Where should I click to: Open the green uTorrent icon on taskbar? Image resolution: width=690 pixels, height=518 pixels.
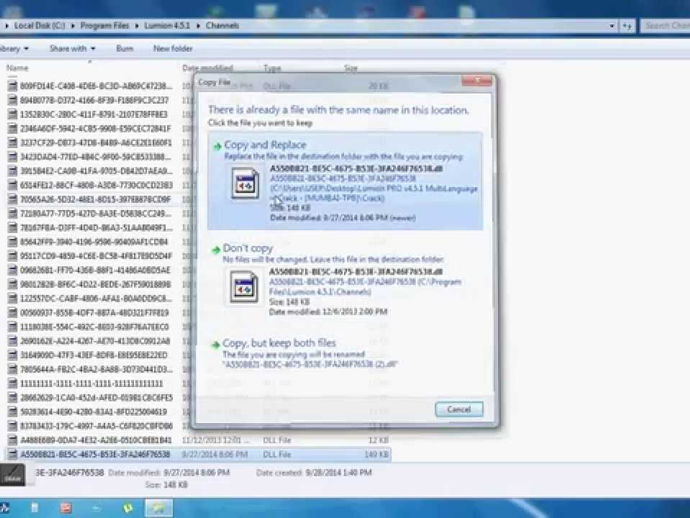pos(128,508)
